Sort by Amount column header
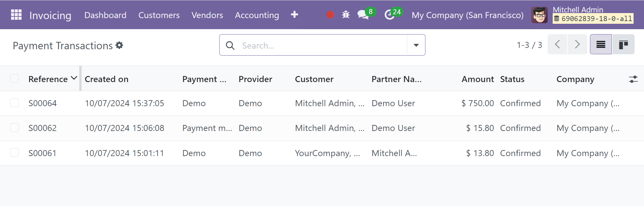The height and width of the screenshot is (206, 644). point(477,79)
